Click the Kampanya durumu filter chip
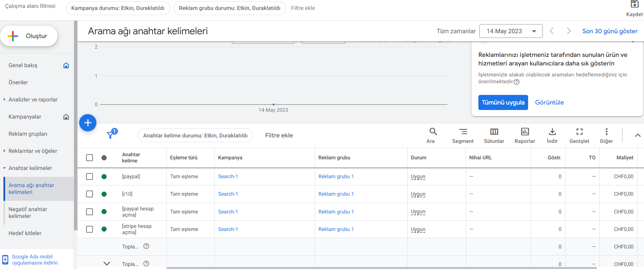 (118, 8)
